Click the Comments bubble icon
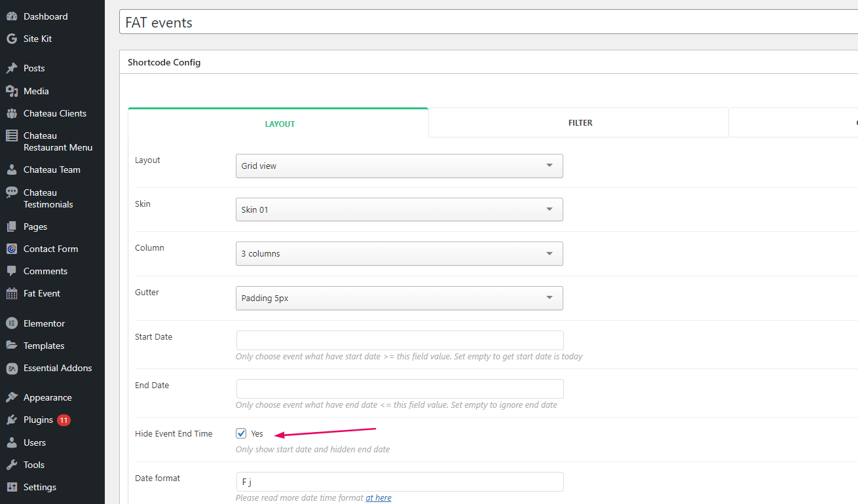Screen dimensions: 858x504 [12, 271]
